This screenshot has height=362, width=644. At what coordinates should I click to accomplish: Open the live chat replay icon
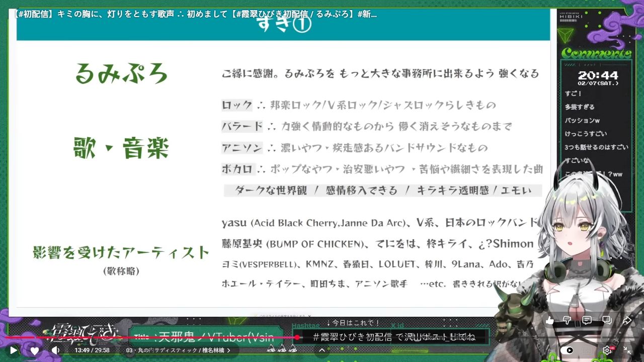607,320
